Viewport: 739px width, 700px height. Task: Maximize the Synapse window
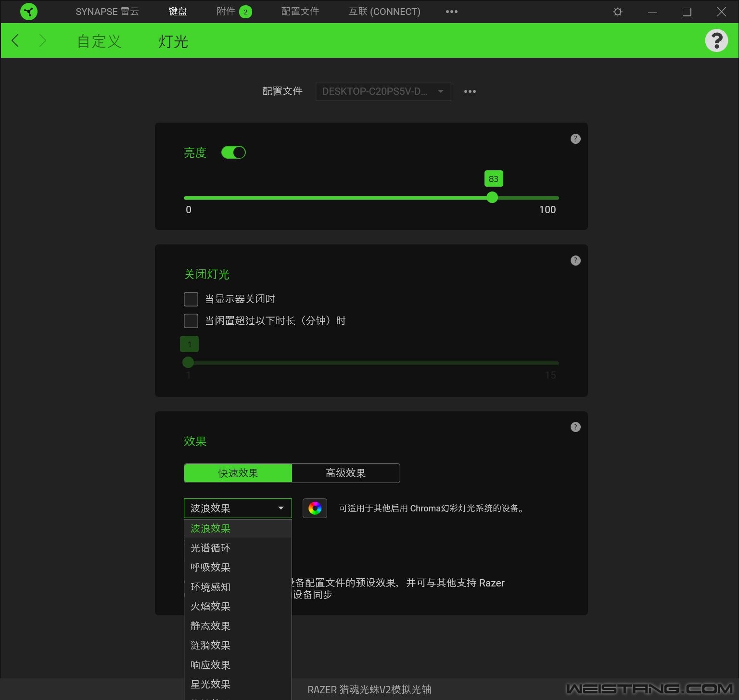click(687, 12)
